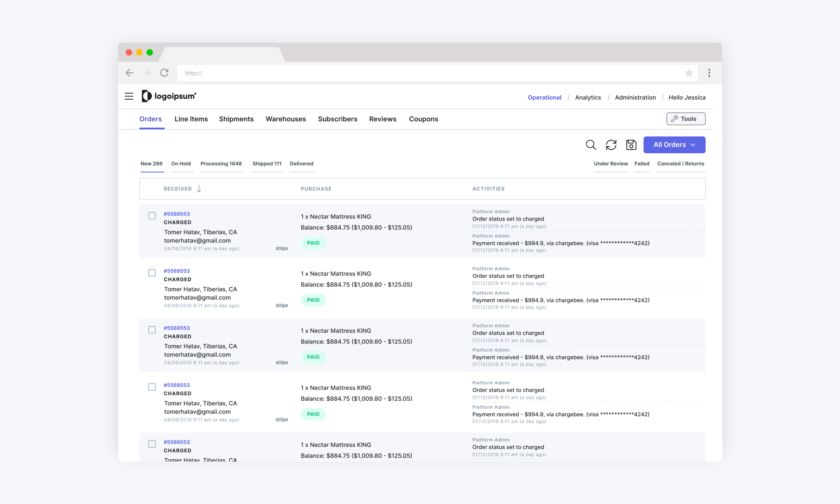Click the save/bookmark icon
The width and height of the screenshot is (840, 504).
(631, 144)
